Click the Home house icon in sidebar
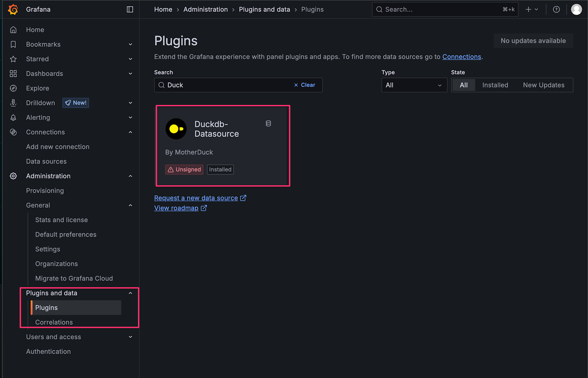This screenshot has width=588, height=378. point(13,30)
